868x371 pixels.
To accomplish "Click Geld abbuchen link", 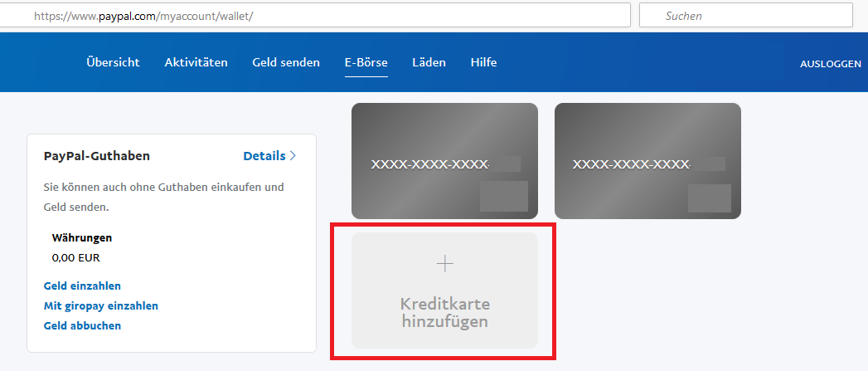I will point(82,326).
